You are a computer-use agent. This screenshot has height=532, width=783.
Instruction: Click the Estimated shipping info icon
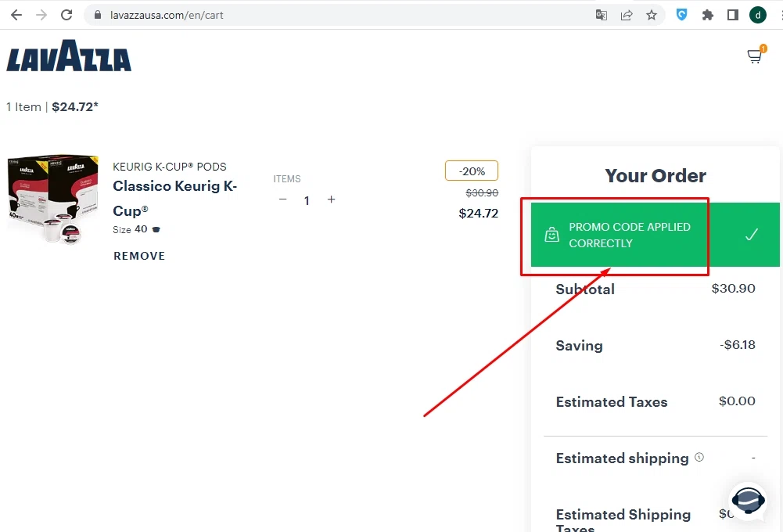699,457
